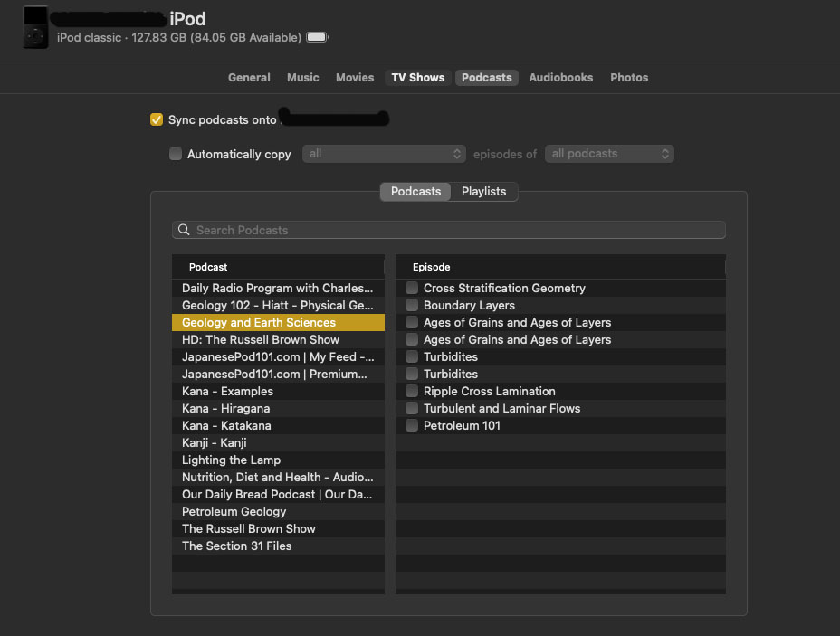Select Daily Radio Program with Charles podcast
Screen dimensions: 840x636
click(278, 288)
